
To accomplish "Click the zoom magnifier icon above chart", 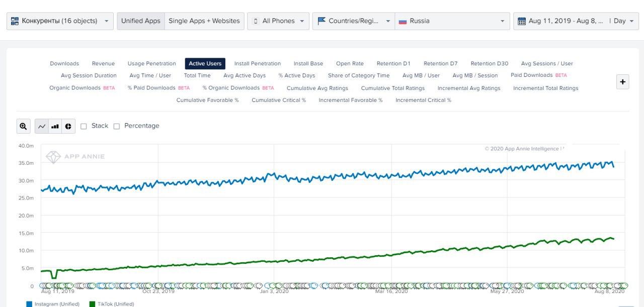I will [23, 126].
